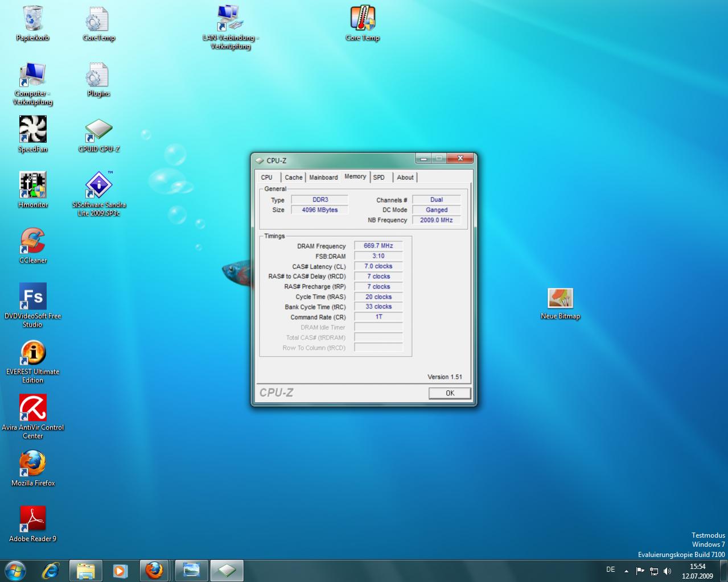Click the 4096 MBytes size field

click(x=320, y=210)
